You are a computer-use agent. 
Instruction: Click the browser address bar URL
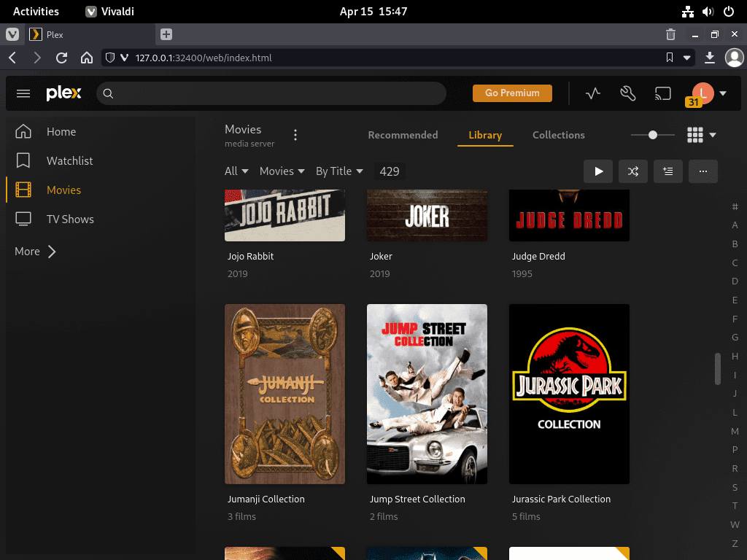(x=204, y=58)
